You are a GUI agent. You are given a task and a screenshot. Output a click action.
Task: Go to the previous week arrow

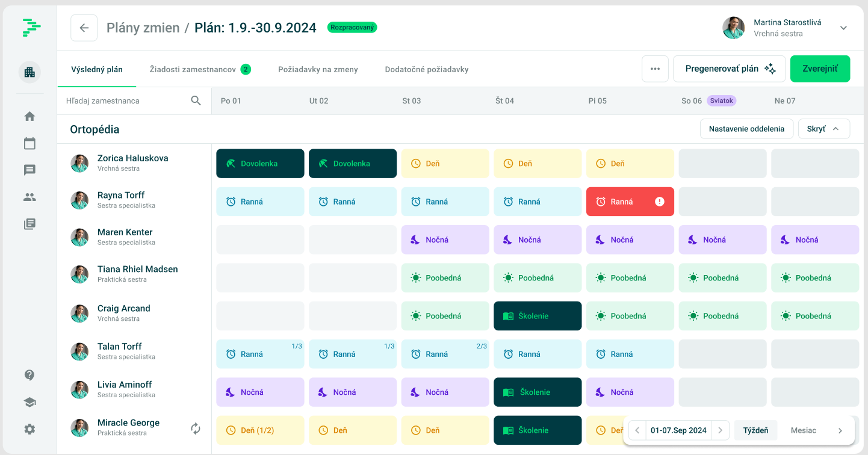click(x=637, y=430)
